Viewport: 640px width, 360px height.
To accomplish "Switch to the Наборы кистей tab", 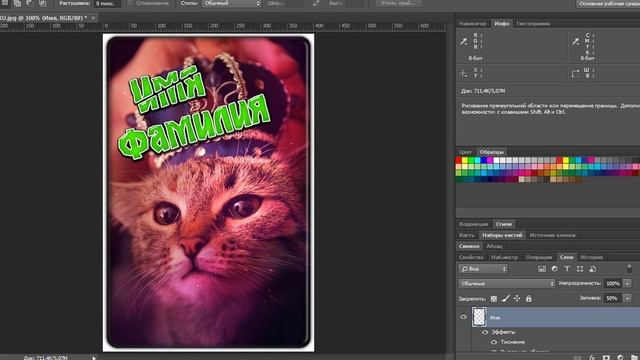I will (502, 235).
